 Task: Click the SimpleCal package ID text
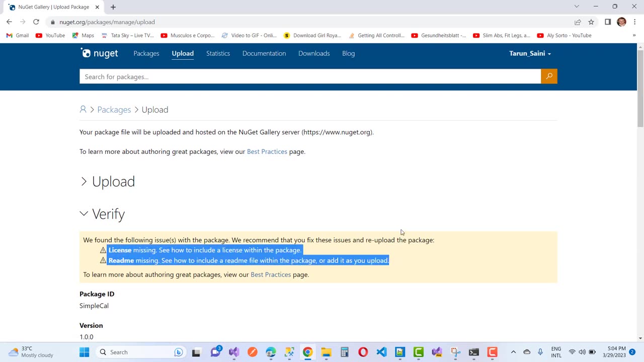(x=94, y=306)
